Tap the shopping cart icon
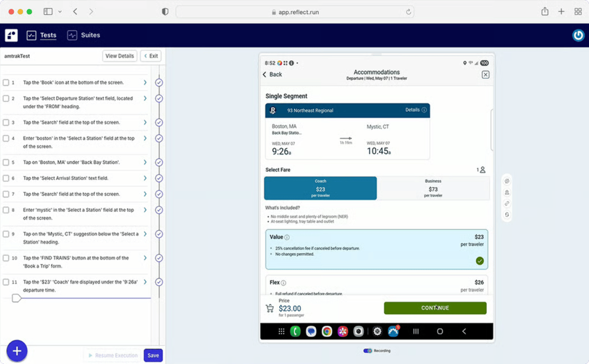 click(x=270, y=309)
